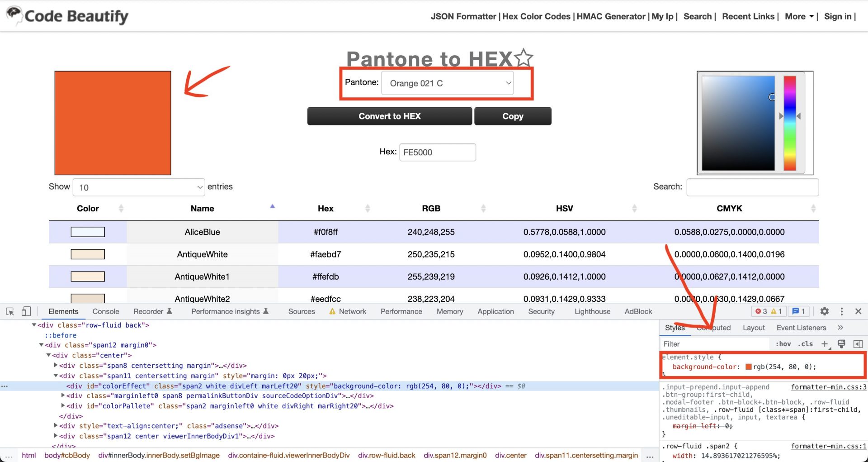Switch to the Layout styles tab

754,328
